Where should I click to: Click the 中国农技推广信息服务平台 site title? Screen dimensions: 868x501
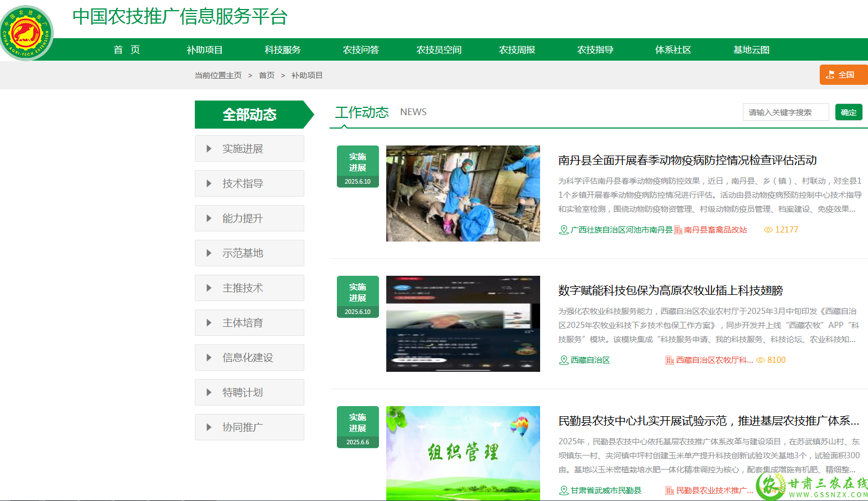tap(180, 16)
